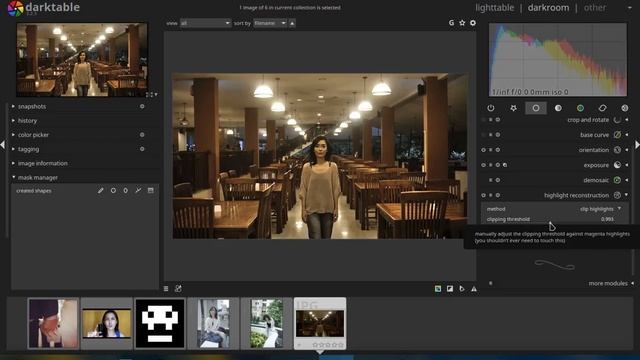Add a path shape in mask manager
This screenshot has height=360, width=640.
coord(138,191)
